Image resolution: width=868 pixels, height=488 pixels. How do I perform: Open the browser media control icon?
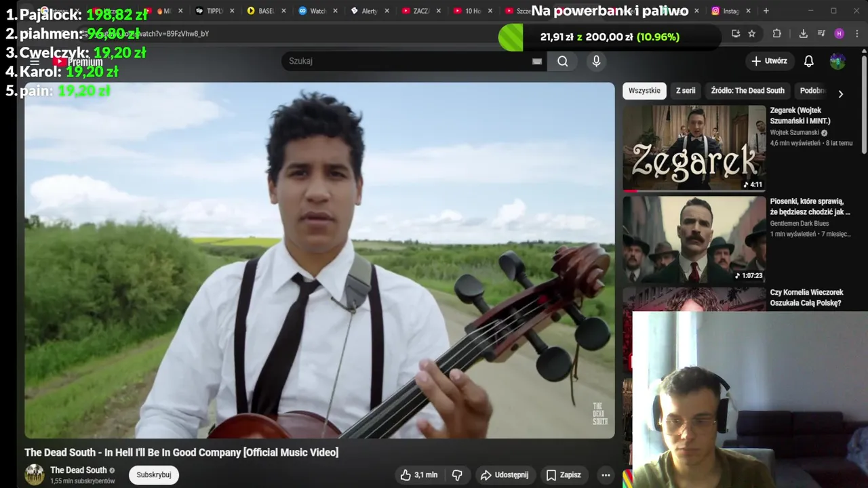coord(821,34)
